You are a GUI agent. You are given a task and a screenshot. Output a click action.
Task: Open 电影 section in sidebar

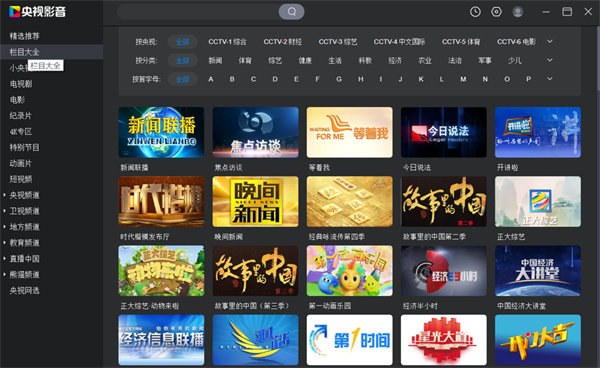(x=17, y=100)
